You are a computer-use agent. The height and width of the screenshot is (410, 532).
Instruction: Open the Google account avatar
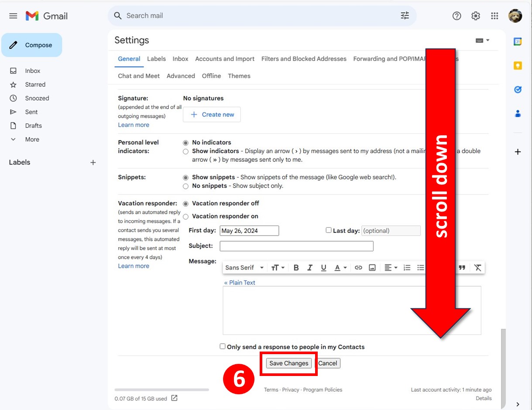coord(515,16)
